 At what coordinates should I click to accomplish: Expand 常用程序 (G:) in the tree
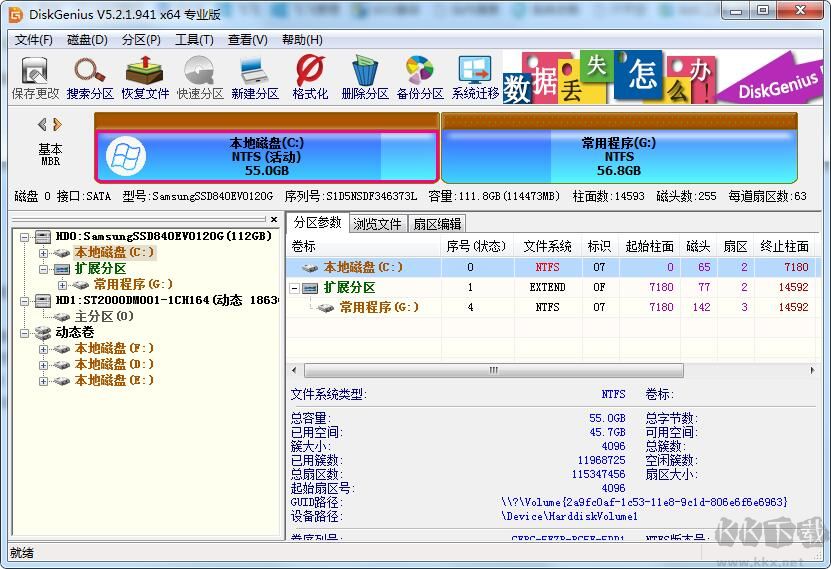(x=63, y=285)
